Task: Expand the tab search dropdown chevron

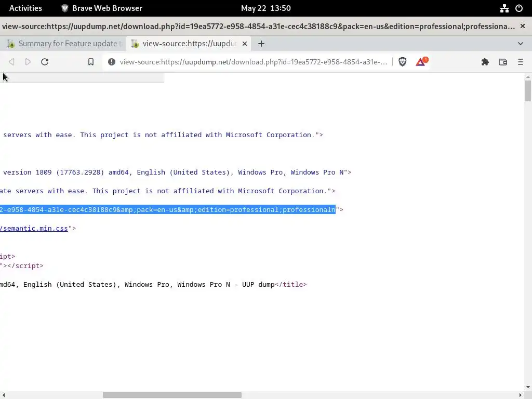Action: click(x=521, y=44)
